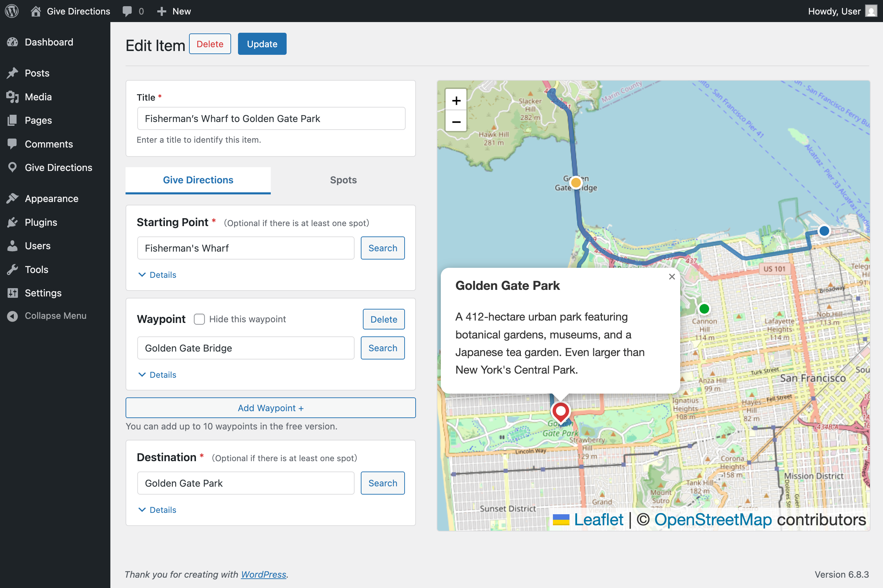Screen dimensions: 883x588
Task: Click the green spot marker on the map
Action: pyautogui.click(x=704, y=308)
